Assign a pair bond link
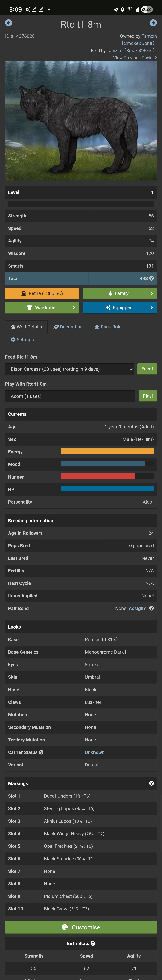The height and width of the screenshot is (980, 162). pos(137,608)
